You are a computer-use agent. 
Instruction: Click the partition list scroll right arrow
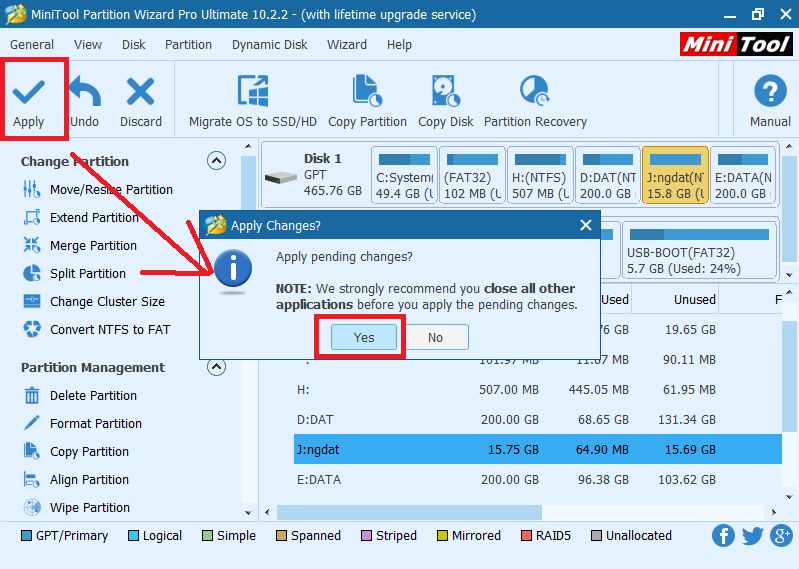pyautogui.click(x=774, y=512)
